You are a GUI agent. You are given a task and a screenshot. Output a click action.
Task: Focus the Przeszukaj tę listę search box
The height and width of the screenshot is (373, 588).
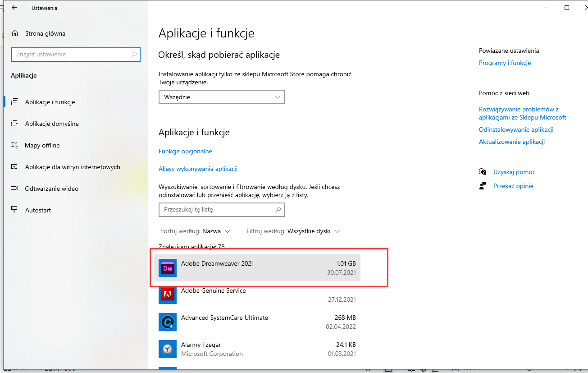[x=222, y=209]
